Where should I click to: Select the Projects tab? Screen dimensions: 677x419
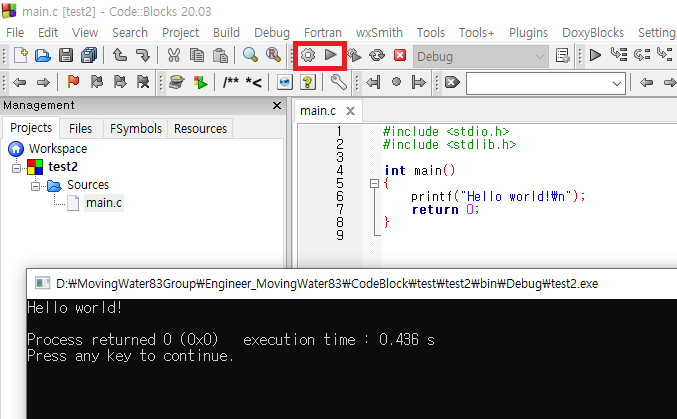pyautogui.click(x=31, y=127)
